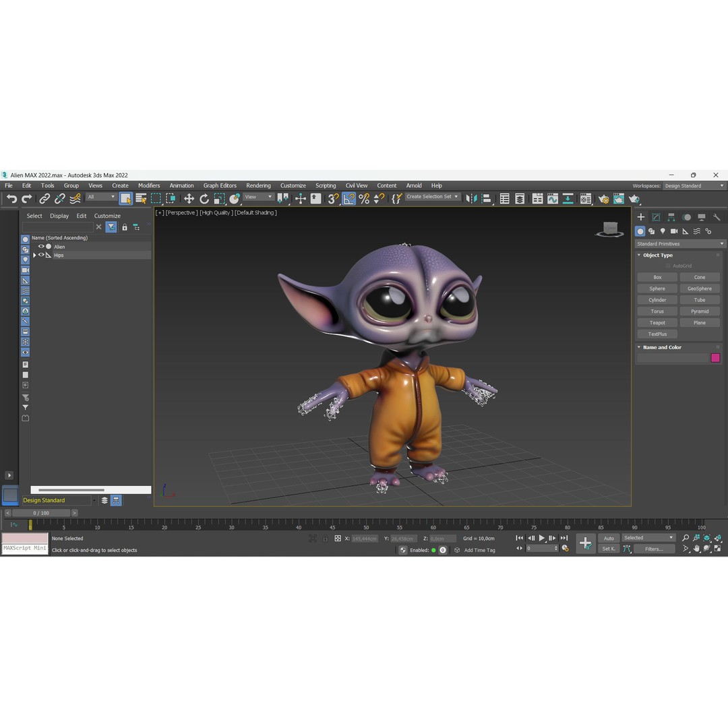Image resolution: width=728 pixels, height=728 pixels.
Task: Click the Scene Explorer horizontal scrollbar
Action: click(90, 490)
